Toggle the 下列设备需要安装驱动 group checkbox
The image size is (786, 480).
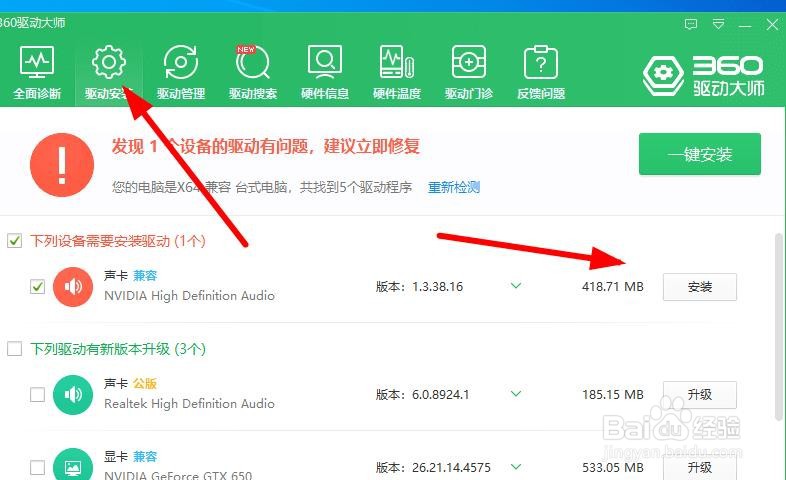pyautogui.click(x=15, y=241)
